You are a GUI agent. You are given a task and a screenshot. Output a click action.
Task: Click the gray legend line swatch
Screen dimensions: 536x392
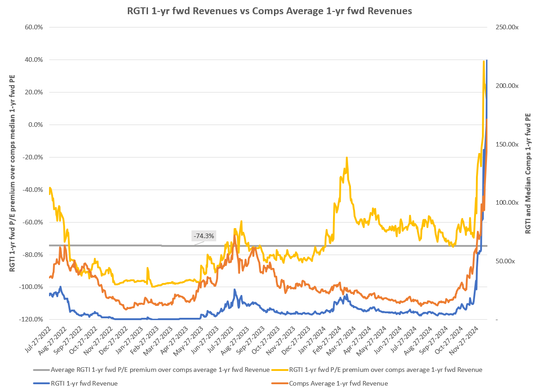[41, 370]
